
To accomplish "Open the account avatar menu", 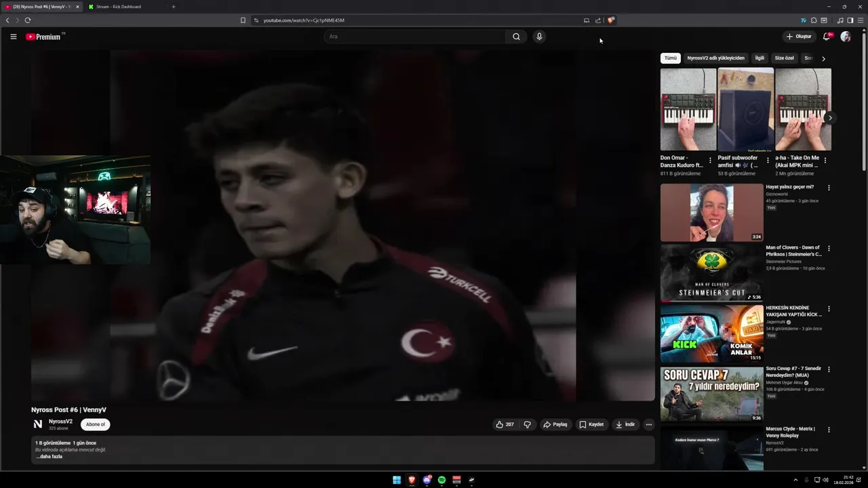I will tap(846, 37).
